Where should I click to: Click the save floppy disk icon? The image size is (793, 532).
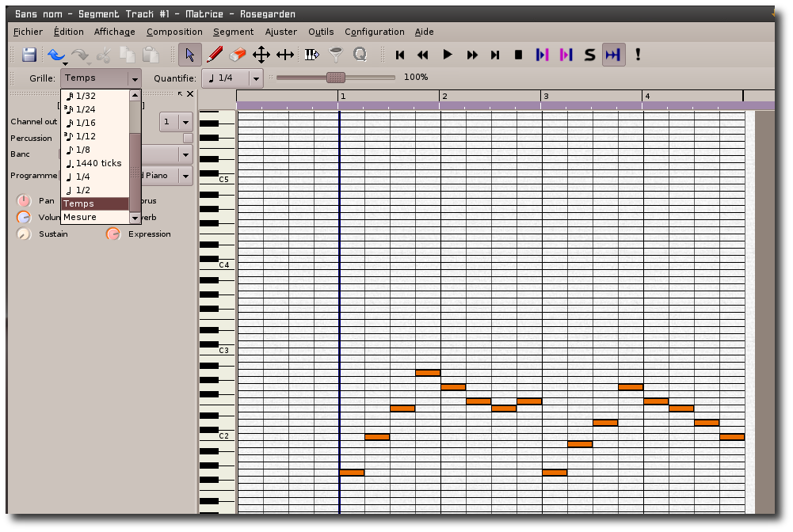coord(29,55)
